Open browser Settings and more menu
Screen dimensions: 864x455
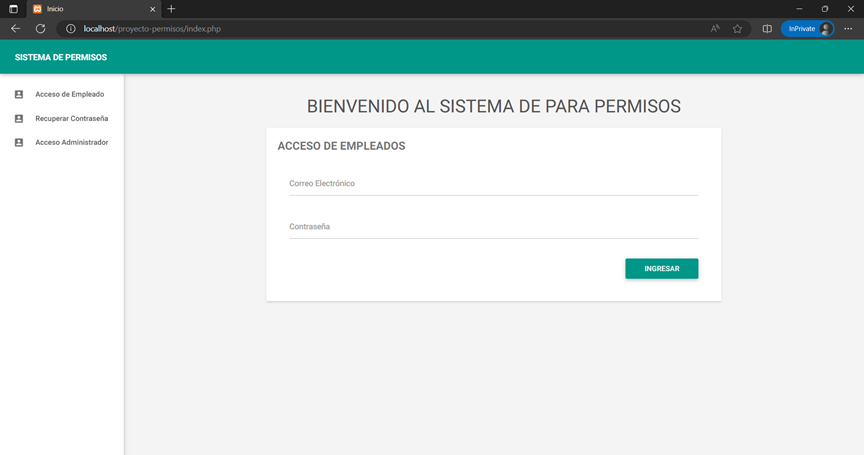tap(848, 29)
